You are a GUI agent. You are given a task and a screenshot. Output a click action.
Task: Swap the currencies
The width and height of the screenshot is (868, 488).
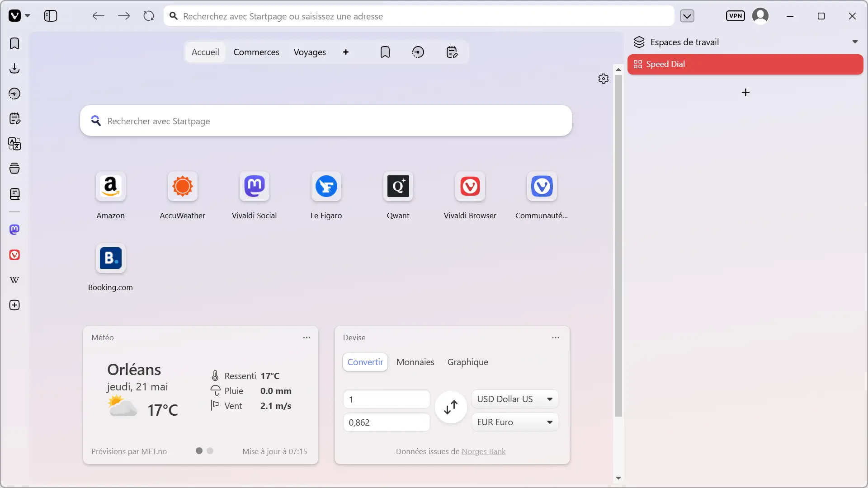click(451, 407)
